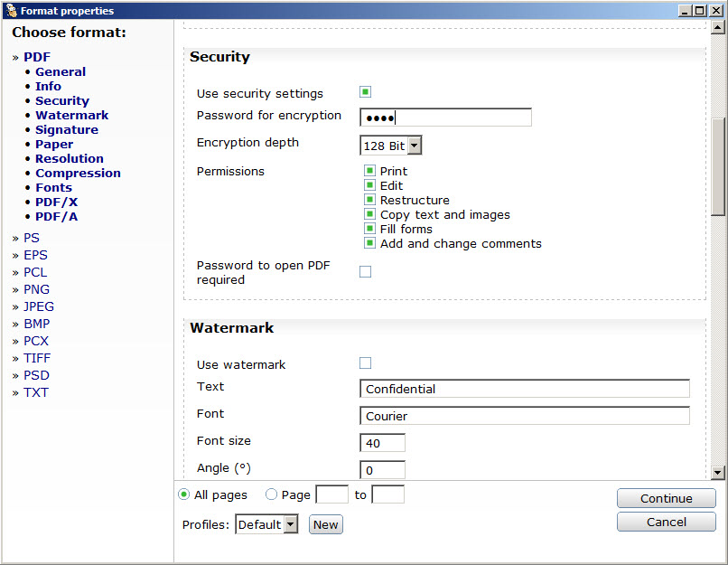Click the Format properties title bar icon
This screenshot has width=728, height=565.
(10, 10)
